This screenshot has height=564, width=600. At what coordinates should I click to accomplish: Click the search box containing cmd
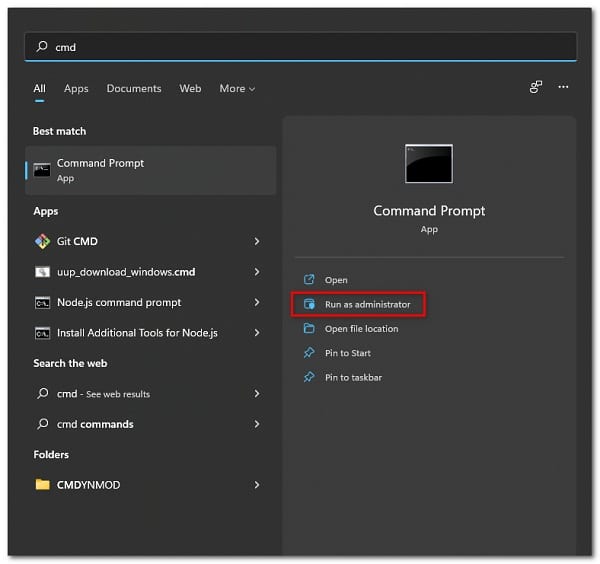tap(300, 47)
